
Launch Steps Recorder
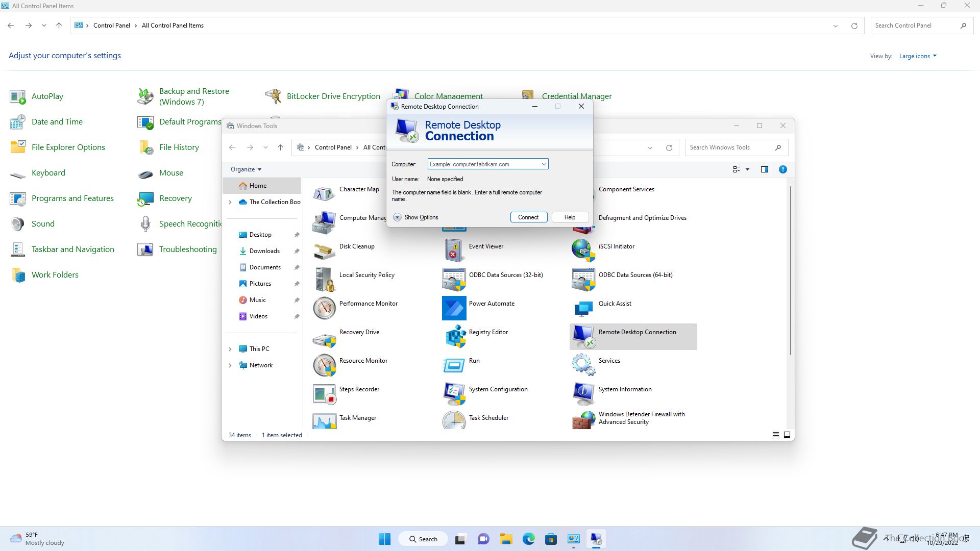tap(346, 393)
